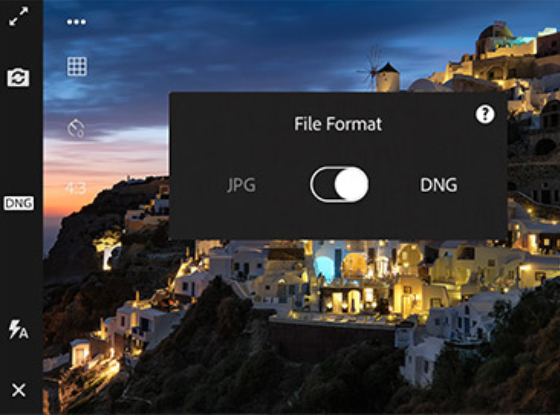Select the DNG label in File Format panel

point(439,185)
